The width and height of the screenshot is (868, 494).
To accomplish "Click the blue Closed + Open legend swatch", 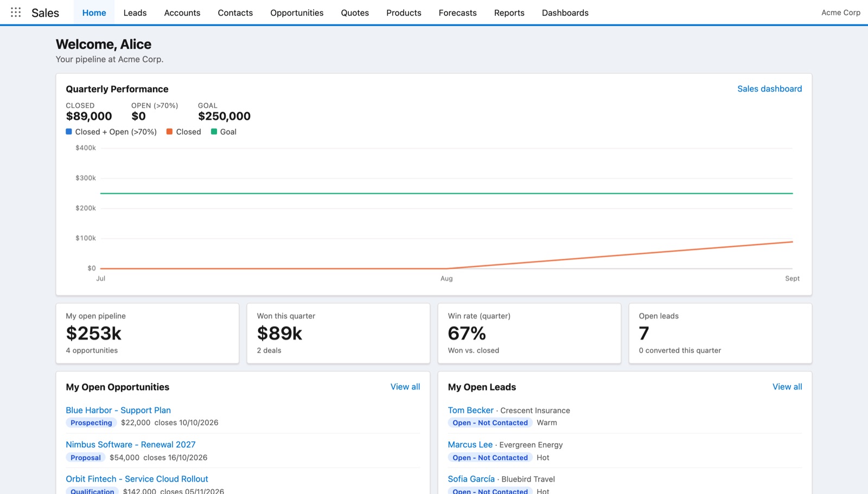I will [69, 131].
